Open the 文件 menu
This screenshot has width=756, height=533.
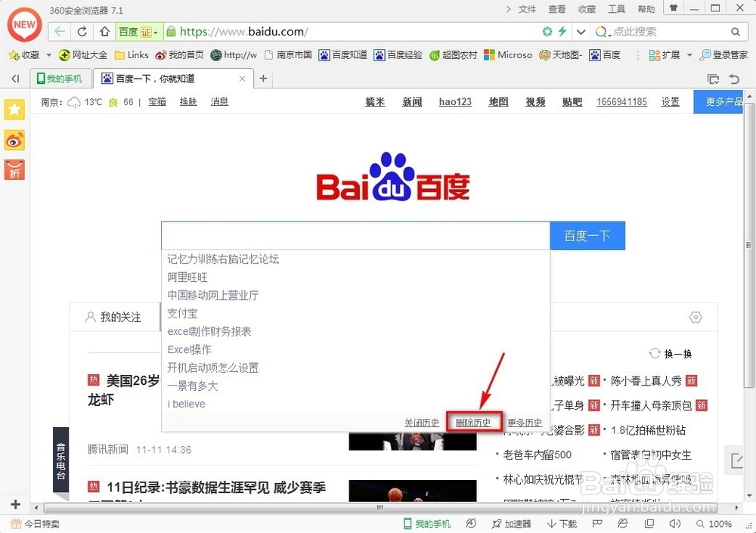tap(527, 9)
